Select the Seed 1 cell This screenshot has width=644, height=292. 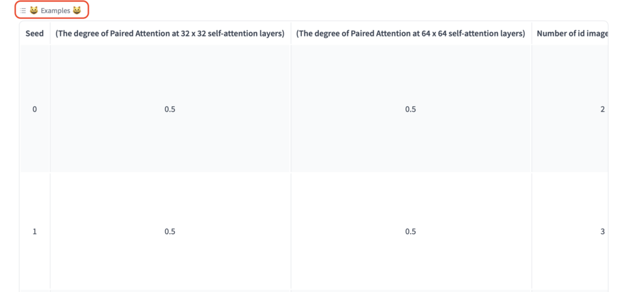coord(35,232)
